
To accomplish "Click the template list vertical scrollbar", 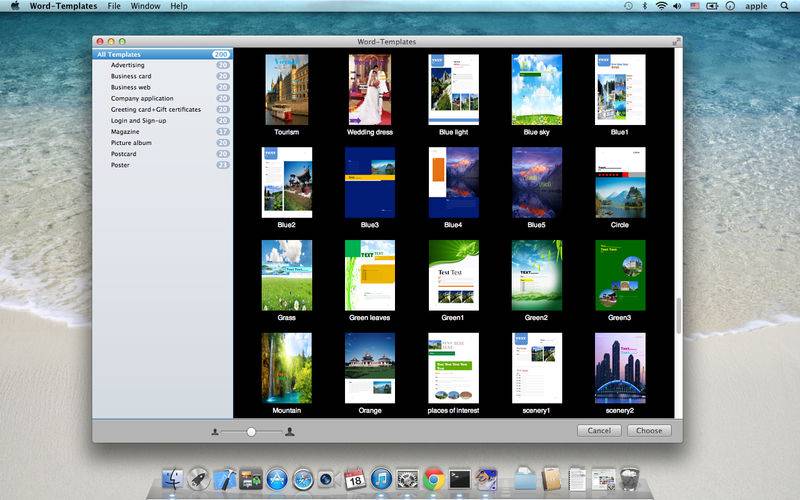I will tap(679, 316).
